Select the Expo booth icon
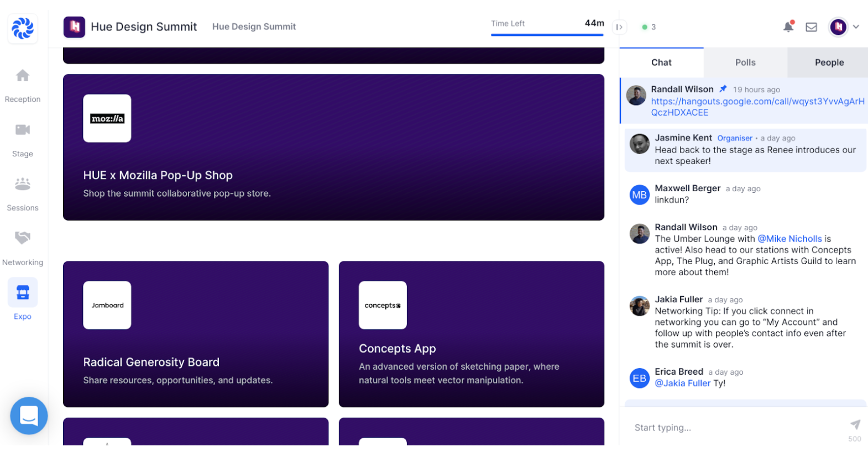 (x=23, y=292)
